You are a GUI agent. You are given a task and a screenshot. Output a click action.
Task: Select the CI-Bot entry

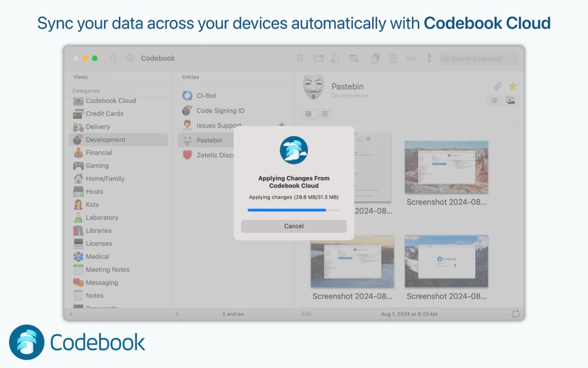point(234,96)
